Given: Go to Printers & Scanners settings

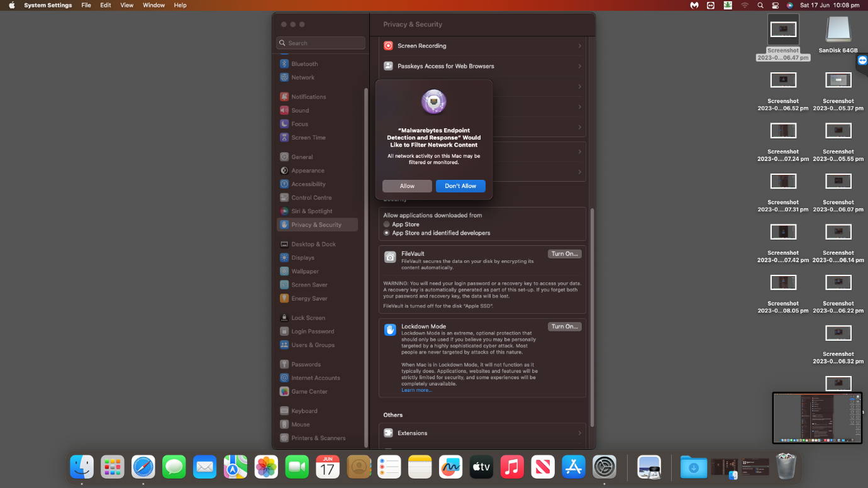Looking at the screenshot, I should 317,438.
